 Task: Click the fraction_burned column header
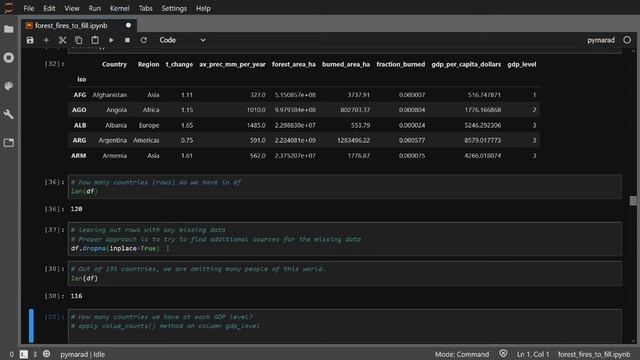coord(400,64)
